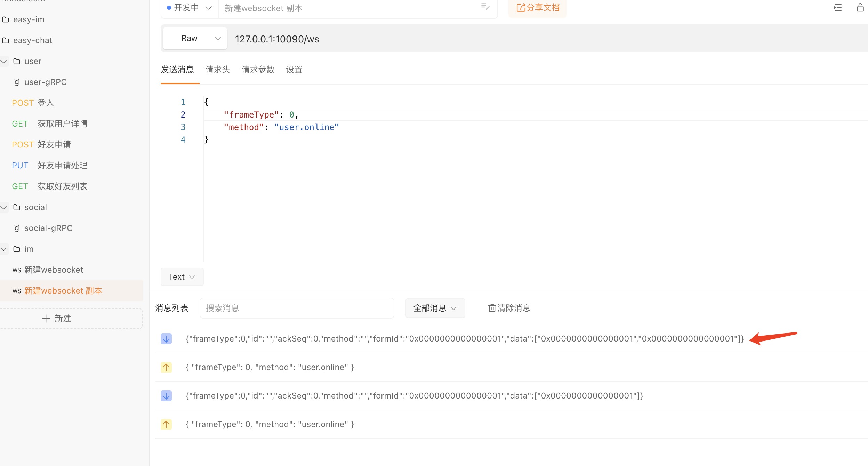
Task: Click the edit description icon
Action: [x=486, y=6]
